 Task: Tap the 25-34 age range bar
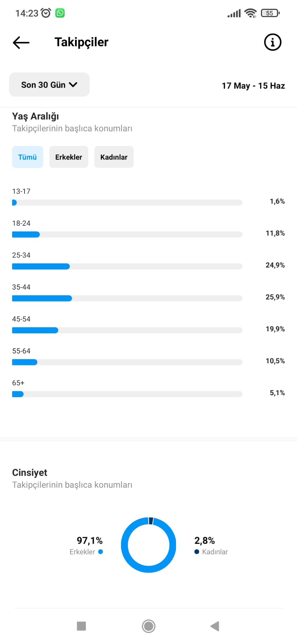(x=127, y=266)
